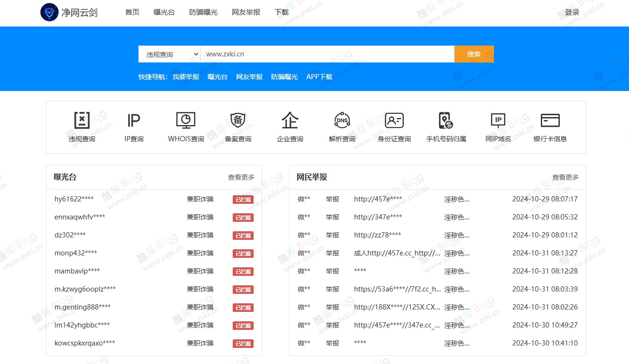Click the orange 搜索 button
The width and height of the screenshot is (629, 364).
pyautogui.click(x=474, y=54)
